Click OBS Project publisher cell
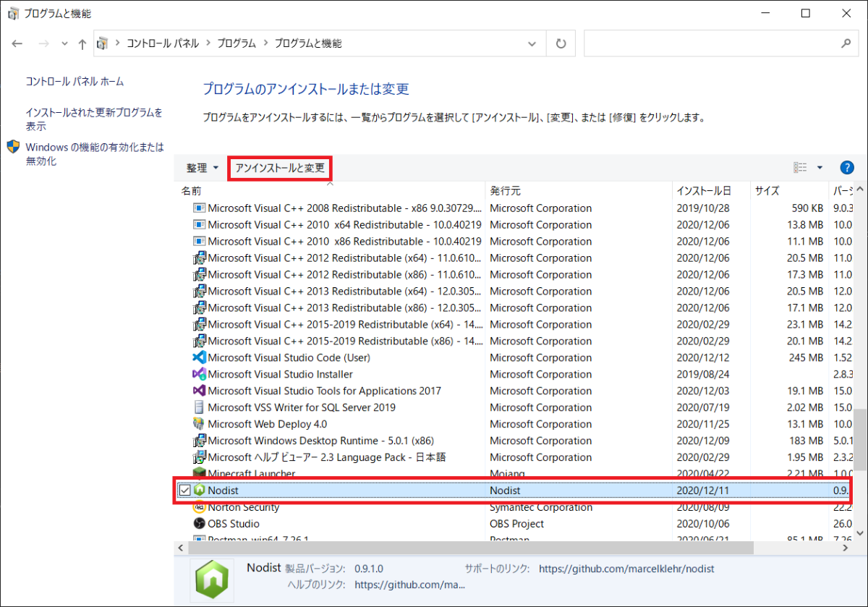This screenshot has height=607, width=868. click(516, 524)
